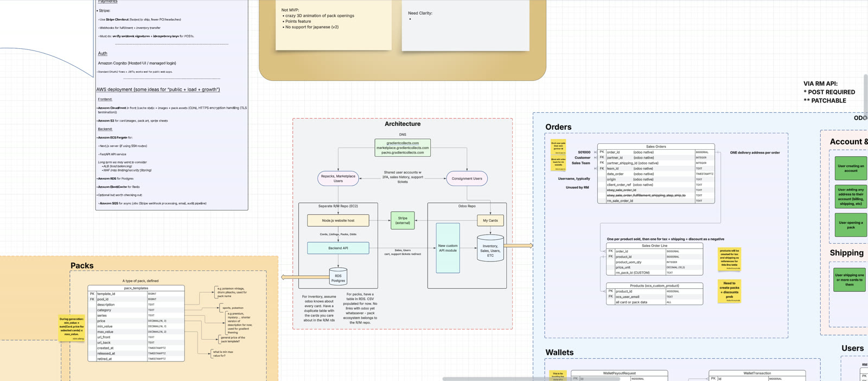The height and width of the screenshot is (381, 868).
Task: Select the ocs_user_email row in Products table
Action: (x=654, y=297)
